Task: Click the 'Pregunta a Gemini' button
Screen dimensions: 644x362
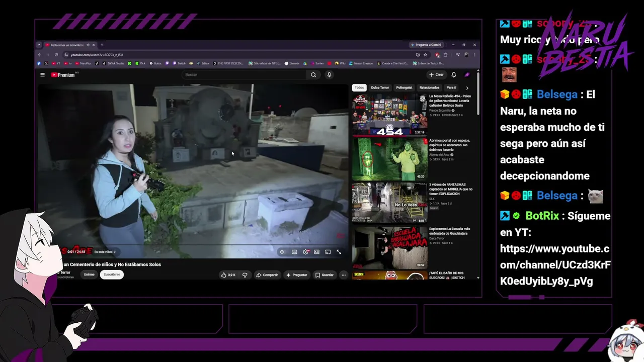Action: click(x=427, y=45)
